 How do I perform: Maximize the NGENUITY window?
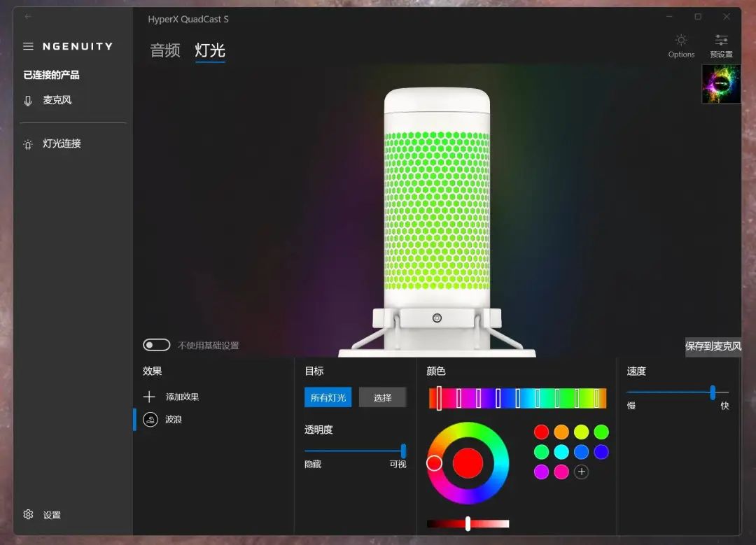[x=698, y=16]
